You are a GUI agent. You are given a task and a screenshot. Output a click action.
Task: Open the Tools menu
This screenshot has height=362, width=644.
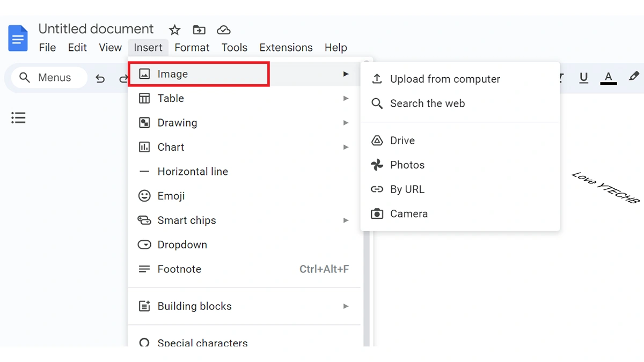point(235,47)
